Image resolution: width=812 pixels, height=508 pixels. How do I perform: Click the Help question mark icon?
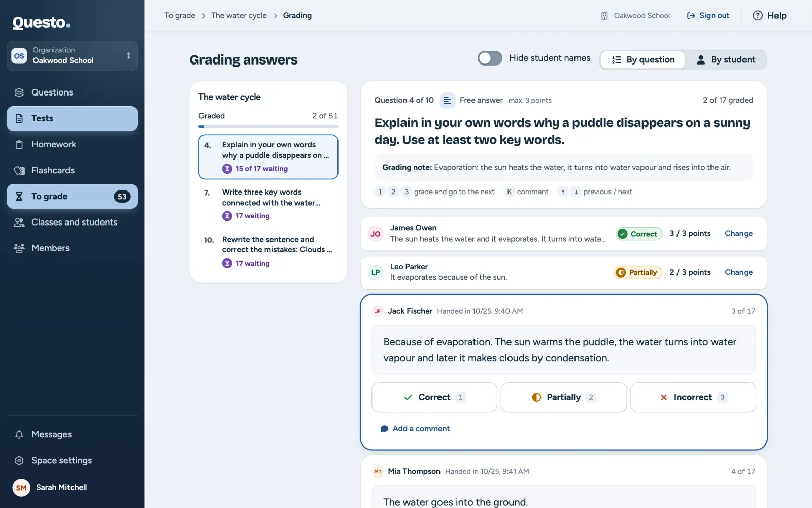[757, 16]
